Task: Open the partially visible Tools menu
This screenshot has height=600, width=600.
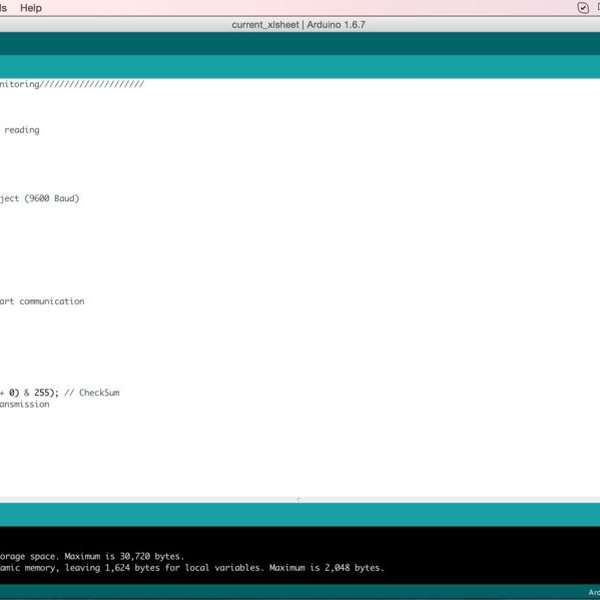Action: [4, 8]
